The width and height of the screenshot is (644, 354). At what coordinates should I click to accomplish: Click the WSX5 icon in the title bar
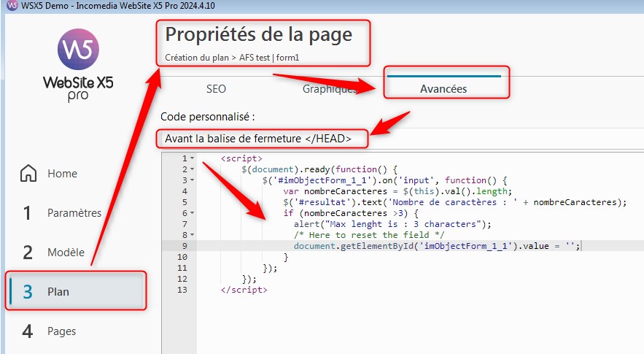click(x=11, y=7)
